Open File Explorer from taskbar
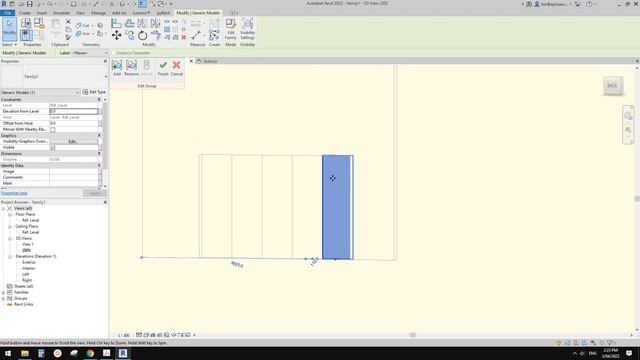Image resolution: width=640 pixels, height=360 pixels. (25, 353)
